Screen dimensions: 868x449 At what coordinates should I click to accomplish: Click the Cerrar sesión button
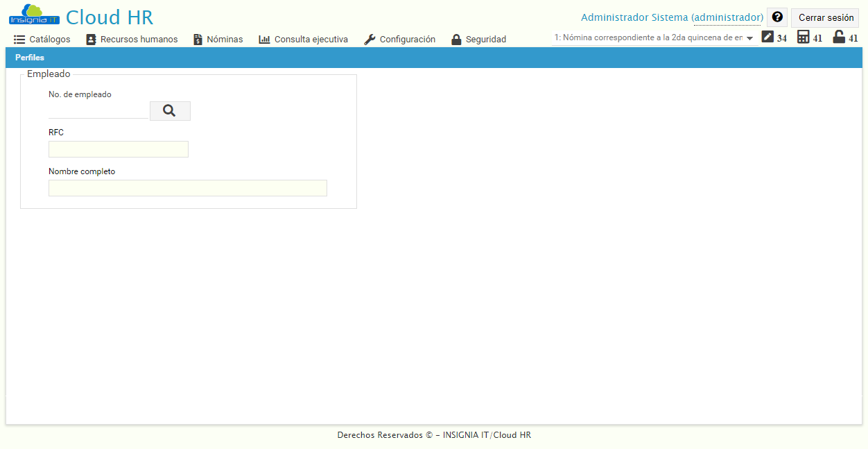[824, 17]
